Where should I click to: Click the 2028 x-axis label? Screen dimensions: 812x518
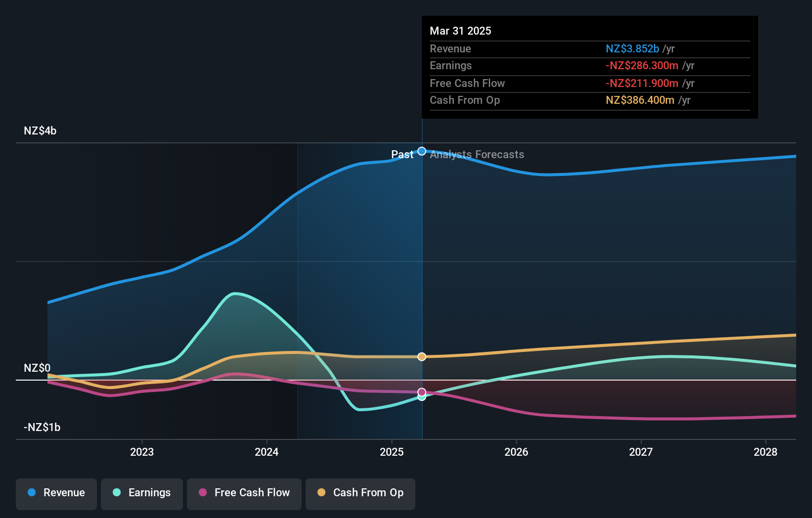coord(766,452)
